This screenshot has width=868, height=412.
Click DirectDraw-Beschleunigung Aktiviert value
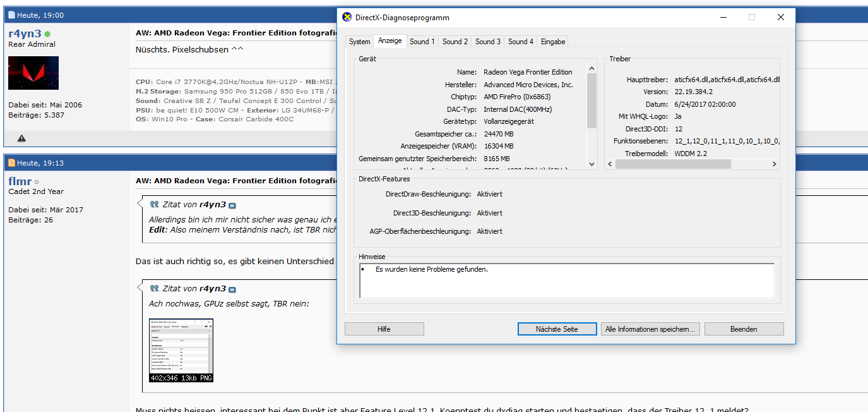[490, 194]
